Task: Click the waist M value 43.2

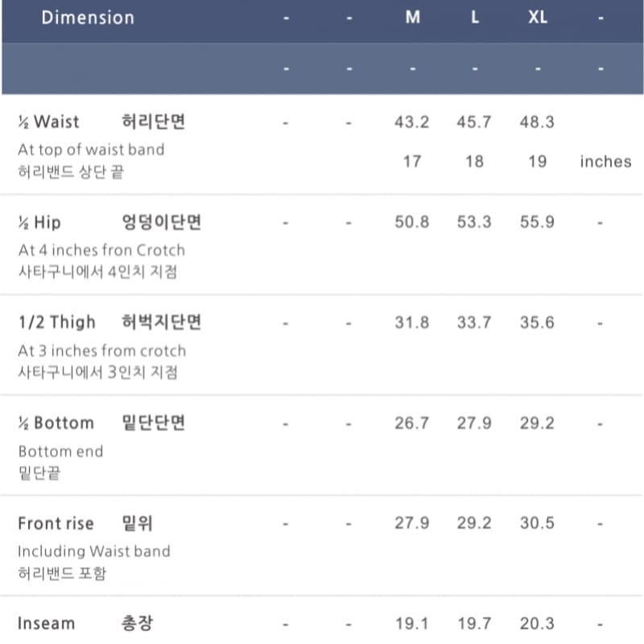Action: pos(411,122)
